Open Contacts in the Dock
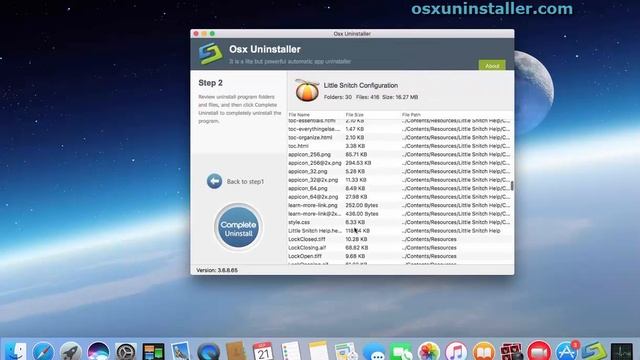Image resolution: width=640 pixels, height=360 pixels. tap(236, 351)
